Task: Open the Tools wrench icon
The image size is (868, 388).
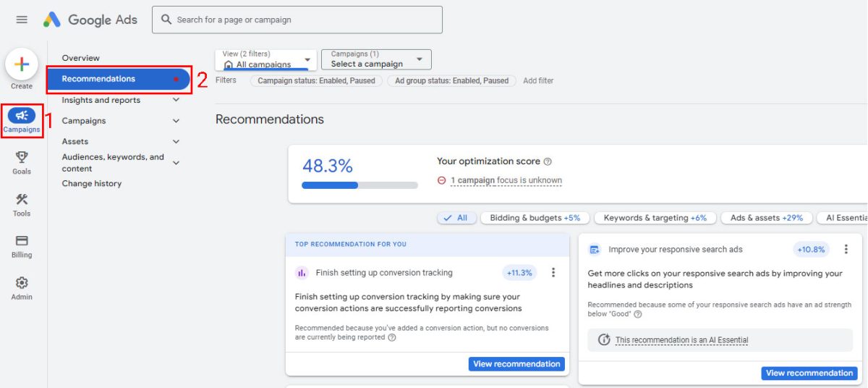Action: tap(22, 199)
